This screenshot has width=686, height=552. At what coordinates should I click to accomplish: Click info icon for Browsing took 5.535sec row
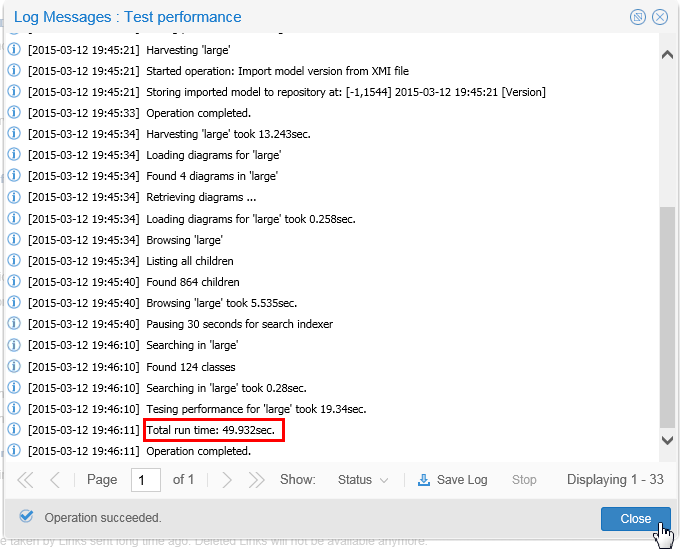point(14,302)
